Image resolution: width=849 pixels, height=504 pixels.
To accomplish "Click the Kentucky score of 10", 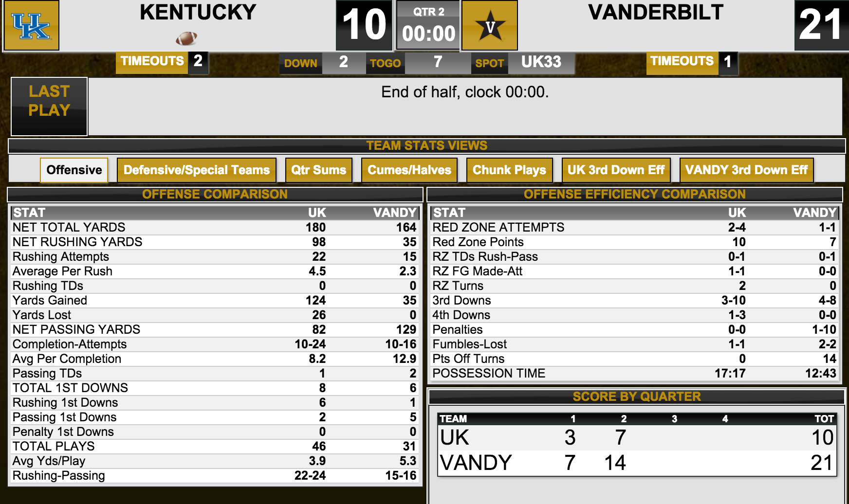I will pyautogui.click(x=364, y=25).
